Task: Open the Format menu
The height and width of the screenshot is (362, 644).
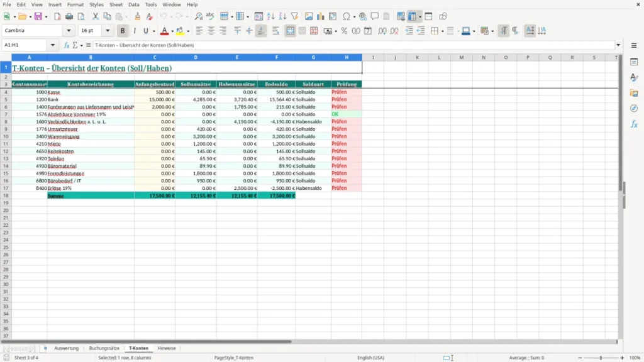Action: [75, 4]
